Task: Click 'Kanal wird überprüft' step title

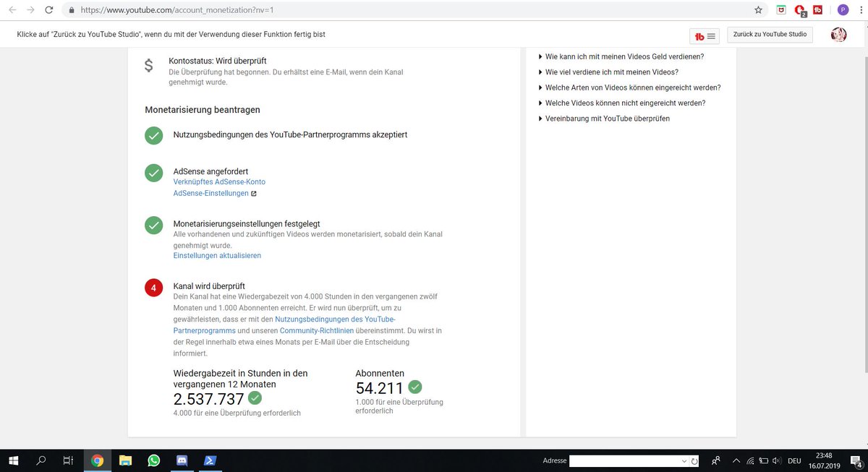Action: tap(209, 286)
